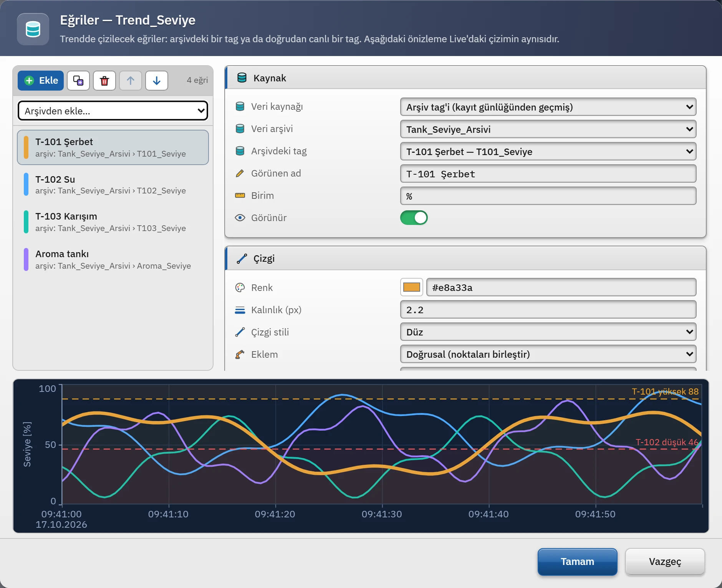Open the Arşivden ekle dropdown
This screenshot has height=588, width=722.
click(113, 111)
